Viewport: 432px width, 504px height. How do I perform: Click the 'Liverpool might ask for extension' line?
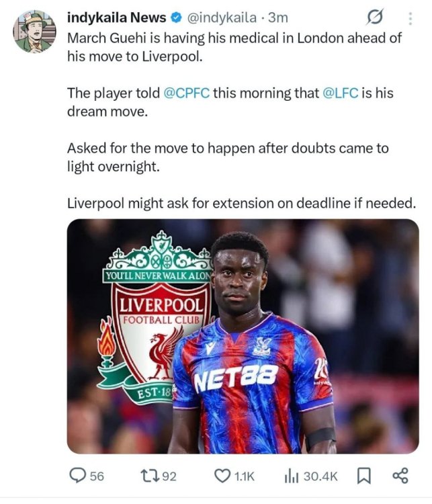click(241, 202)
